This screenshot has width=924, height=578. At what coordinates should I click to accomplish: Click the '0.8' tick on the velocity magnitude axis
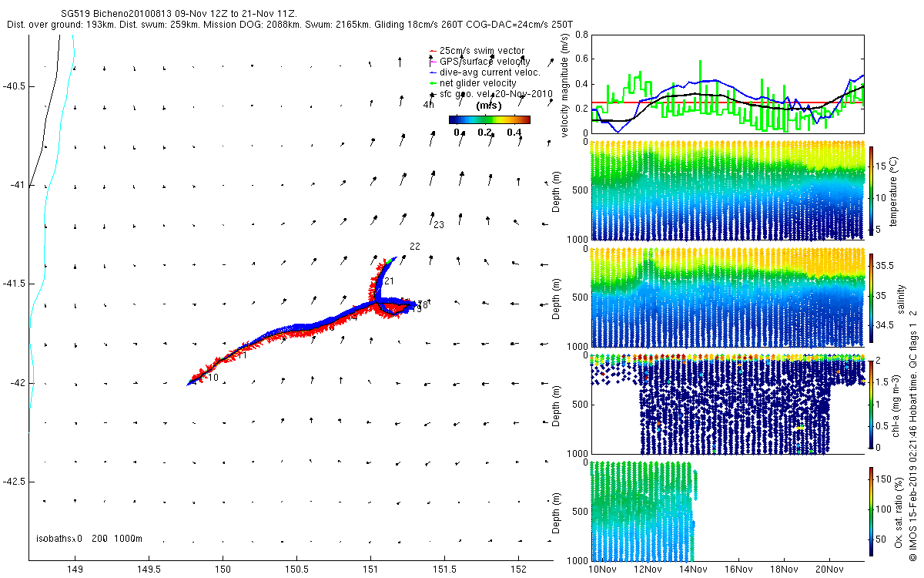click(581, 35)
